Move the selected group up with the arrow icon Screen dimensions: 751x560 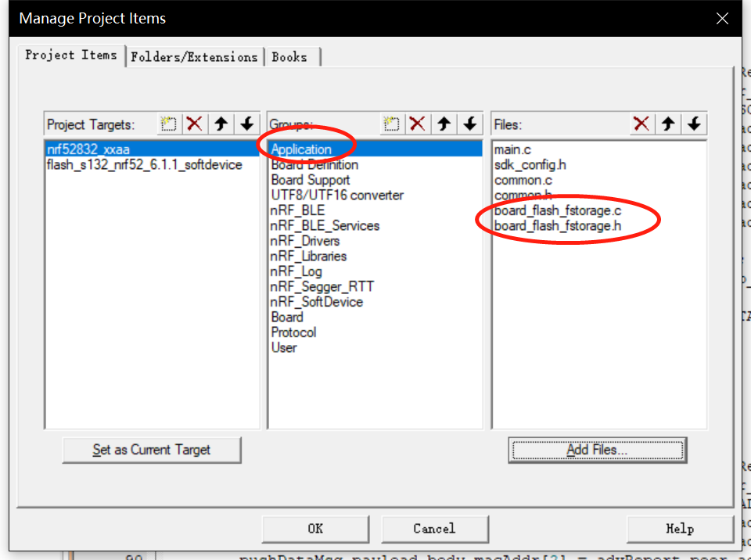444,124
